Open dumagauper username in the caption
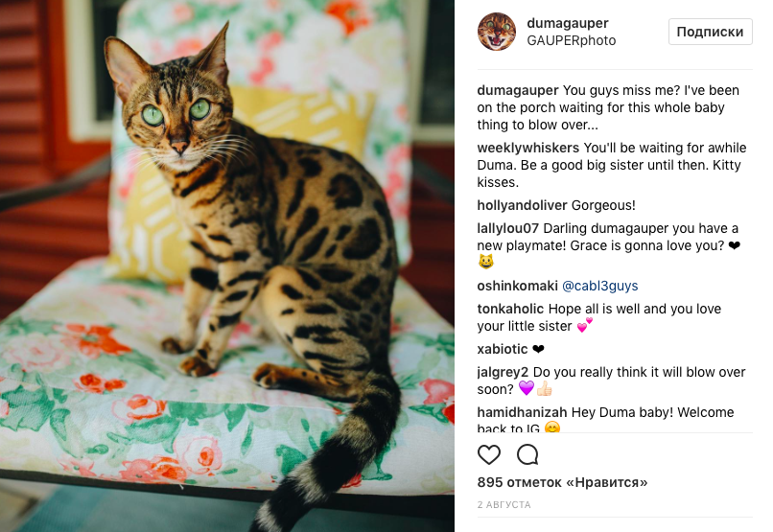Viewport: 773px width, 532px height. point(518,91)
